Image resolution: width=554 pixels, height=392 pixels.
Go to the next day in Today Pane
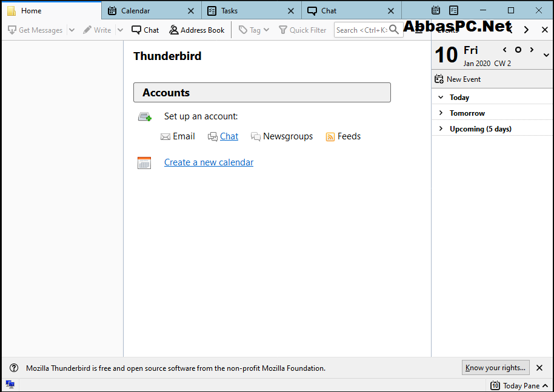point(532,50)
